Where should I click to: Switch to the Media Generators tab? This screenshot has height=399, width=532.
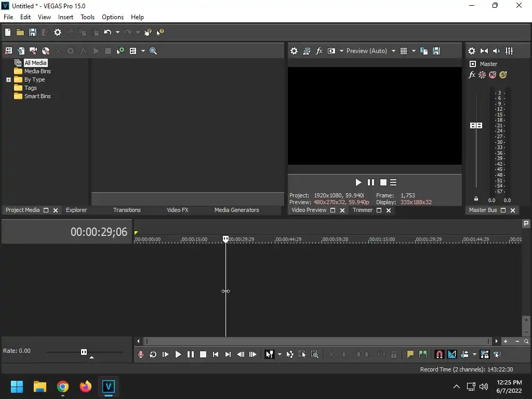[237, 210]
